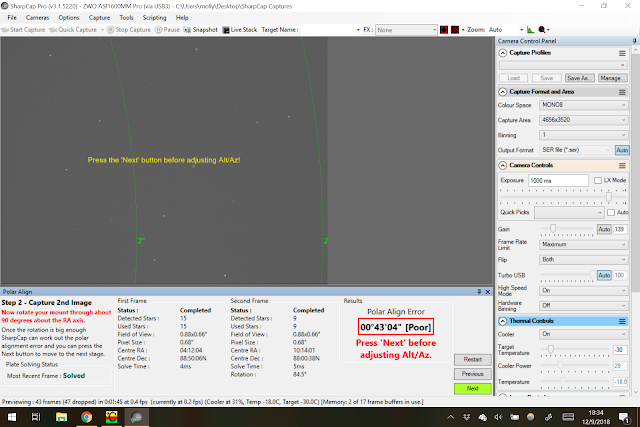Open the Capture Area dropdown
The width and height of the screenshot is (640, 427).
583,120
